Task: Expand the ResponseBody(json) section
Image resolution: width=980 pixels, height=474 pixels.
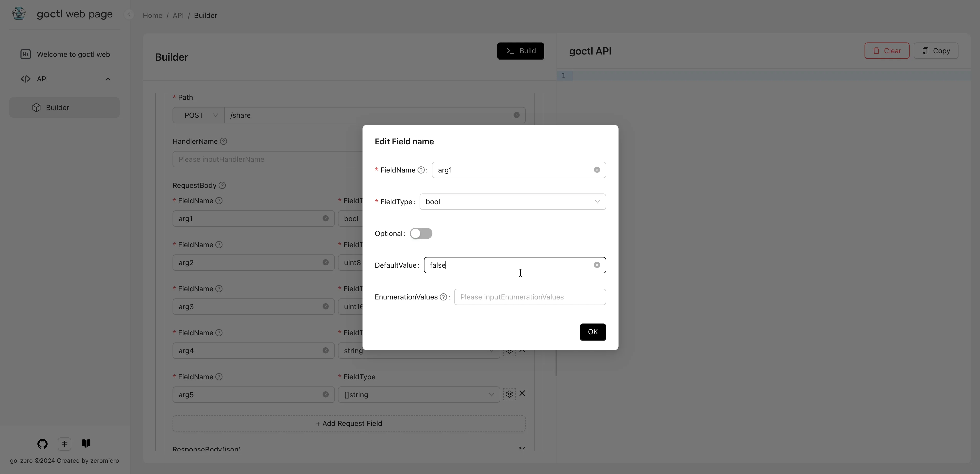Action: click(x=522, y=449)
